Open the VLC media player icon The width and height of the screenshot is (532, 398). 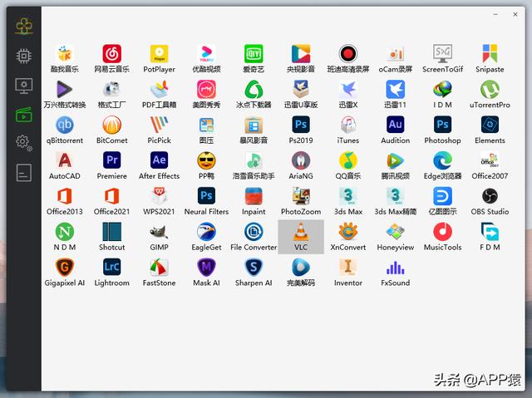pyautogui.click(x=301, y=237)
